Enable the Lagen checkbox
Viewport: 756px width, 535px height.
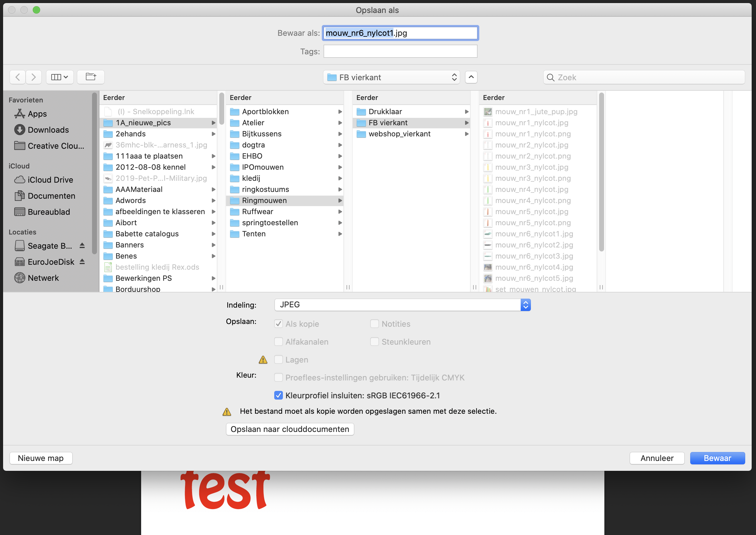click(x=278, y=359)
